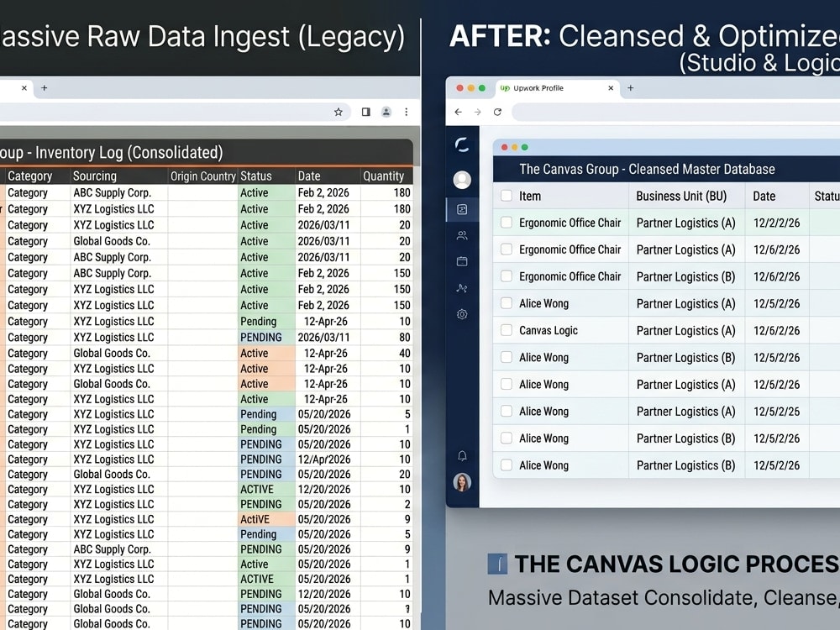Click the address bar in the Upwork Profile browser
The image size is (840, 630).
pyautogui.click(x=676, y=112)
